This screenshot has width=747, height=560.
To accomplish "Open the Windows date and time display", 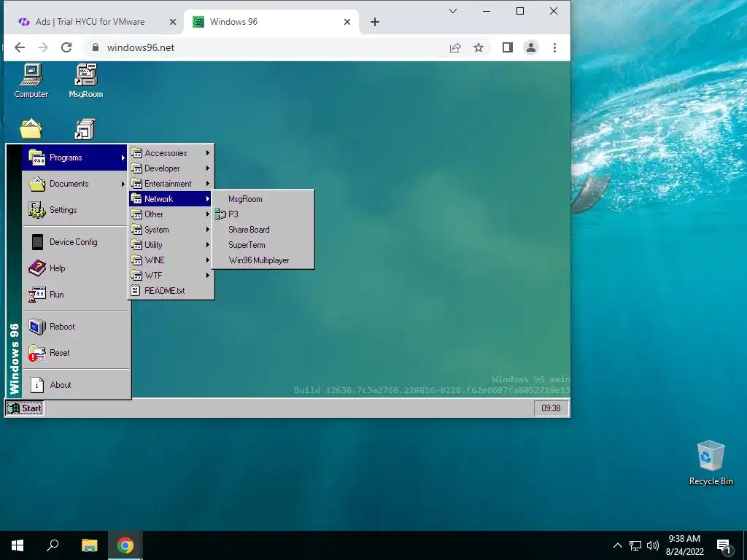I will tap(684, 545).
